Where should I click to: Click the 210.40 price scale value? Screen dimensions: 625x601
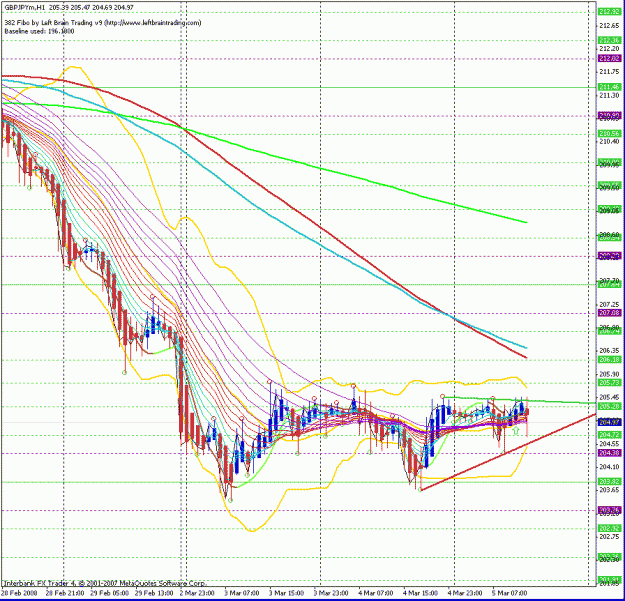click(x=609, y=142)
